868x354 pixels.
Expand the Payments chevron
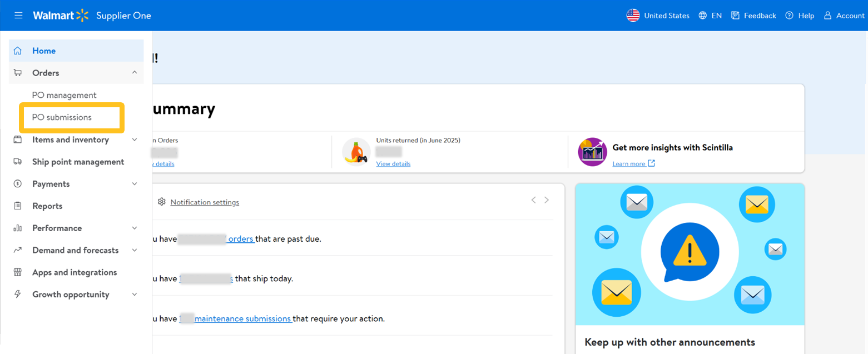[135, 184]
